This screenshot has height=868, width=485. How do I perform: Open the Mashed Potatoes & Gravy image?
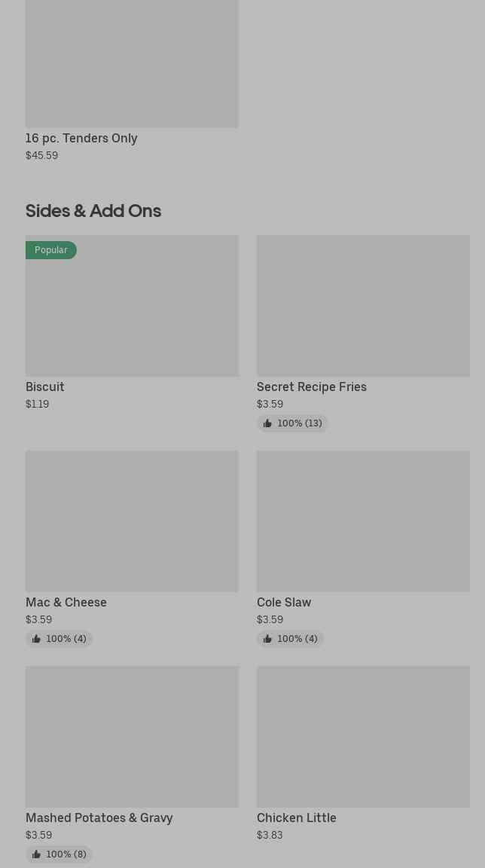click(x=132, y=737)
